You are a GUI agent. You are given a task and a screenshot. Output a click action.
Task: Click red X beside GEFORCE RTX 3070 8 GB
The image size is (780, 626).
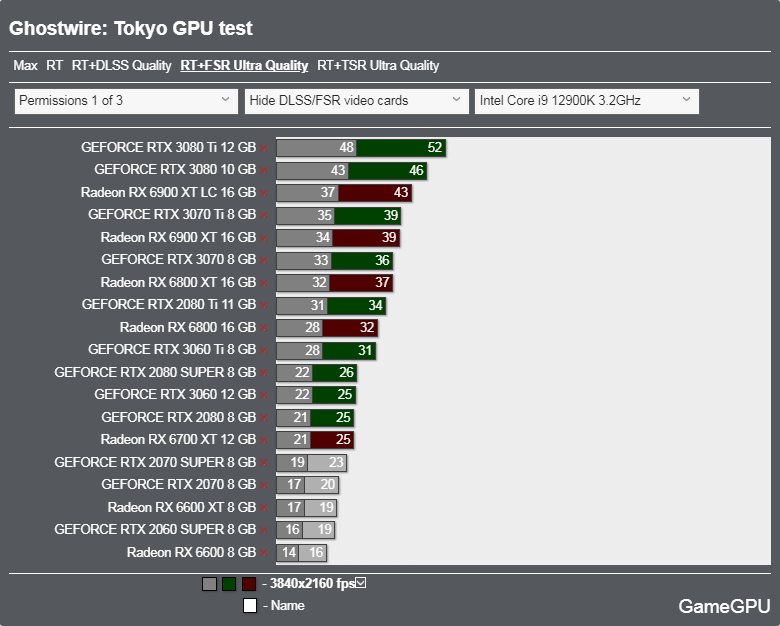point(264,260)
